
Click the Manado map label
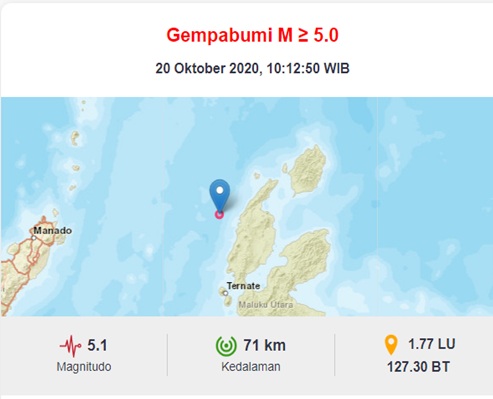(x=53, y=230)
